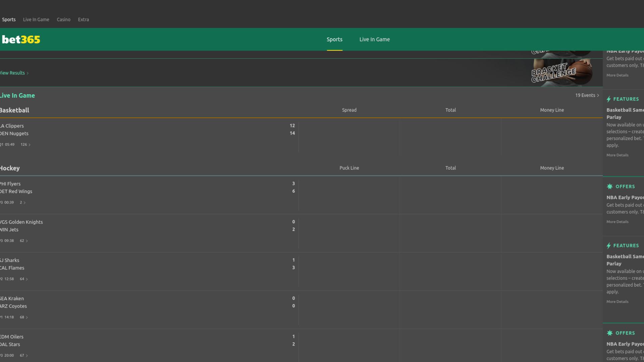
Task: Select CAL Flames team name
Action: (x=12, y=268)
